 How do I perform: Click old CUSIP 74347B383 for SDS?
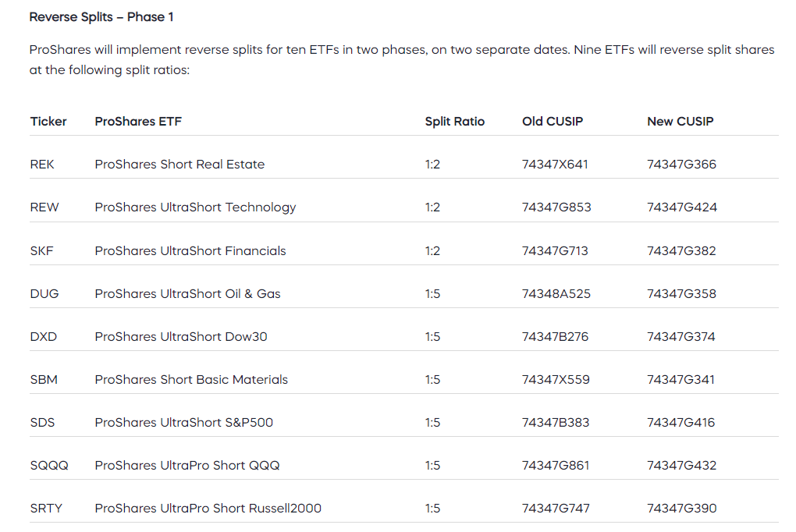[x=556, y=422]
